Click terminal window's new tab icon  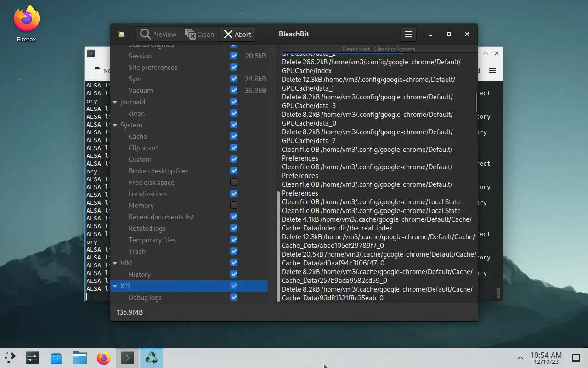(x=96, y=70)
